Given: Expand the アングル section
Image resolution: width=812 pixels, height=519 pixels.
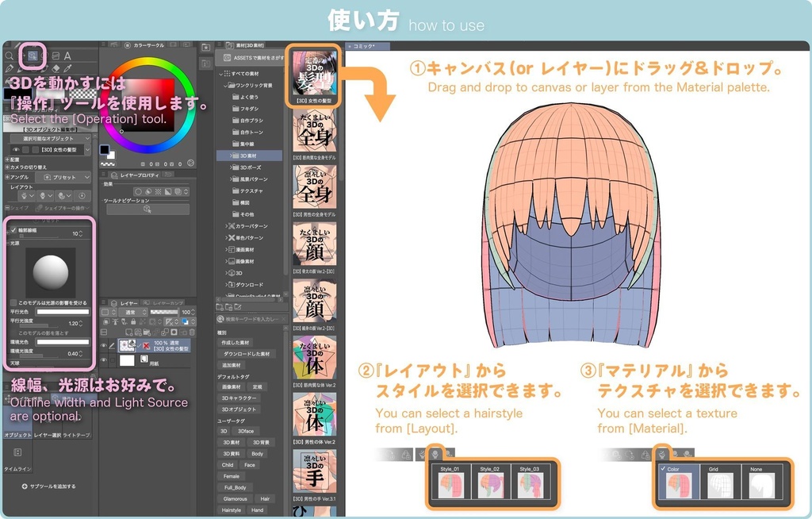Looking at the screenshot, I should [x=6, y=177].
